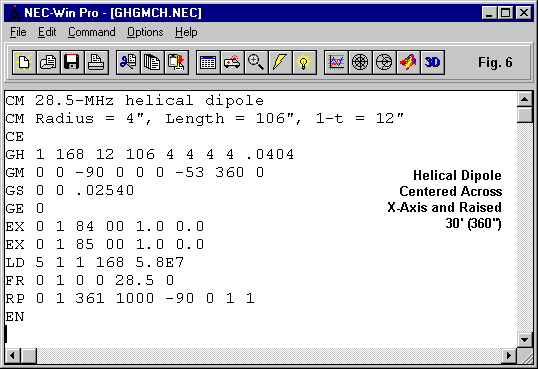Click the light bulb icon
The height and width of the screenshot is (369, 538).
[304, 62]
